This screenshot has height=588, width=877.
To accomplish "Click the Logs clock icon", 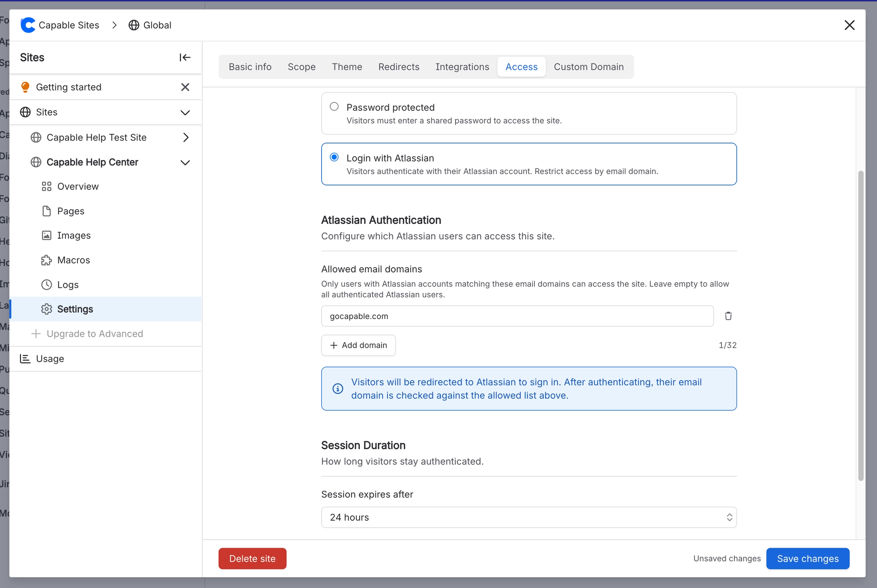I will point(47,285).
